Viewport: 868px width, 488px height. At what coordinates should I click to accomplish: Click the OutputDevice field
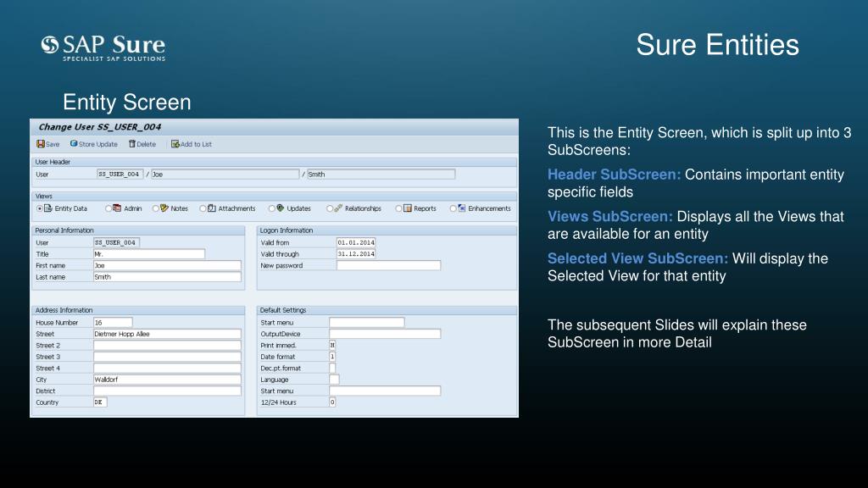(386, 334)
